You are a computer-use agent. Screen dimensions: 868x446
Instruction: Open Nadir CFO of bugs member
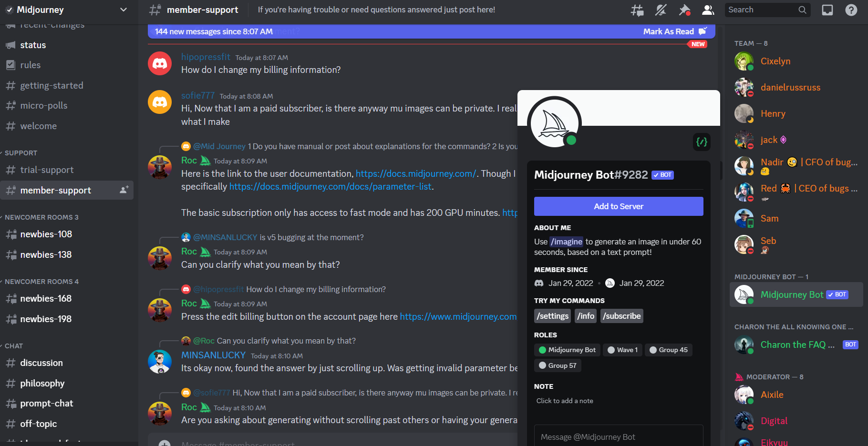pos(796,166)
